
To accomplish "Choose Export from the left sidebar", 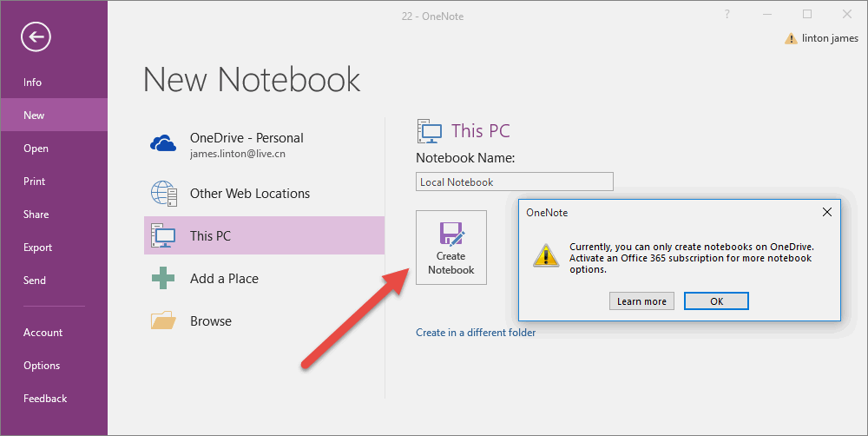I will point(38,248).
